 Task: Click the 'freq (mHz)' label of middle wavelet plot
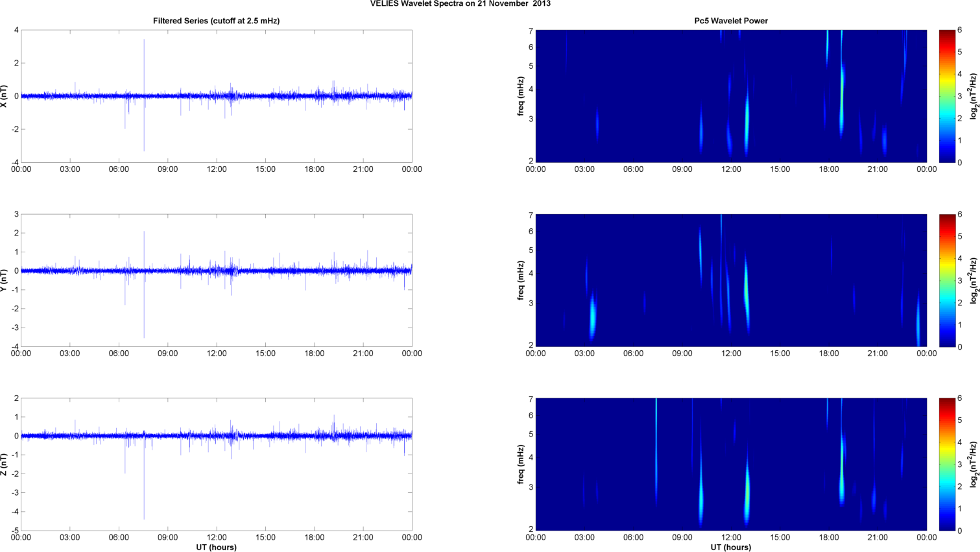pyautogui.click(x=521, y=280)
